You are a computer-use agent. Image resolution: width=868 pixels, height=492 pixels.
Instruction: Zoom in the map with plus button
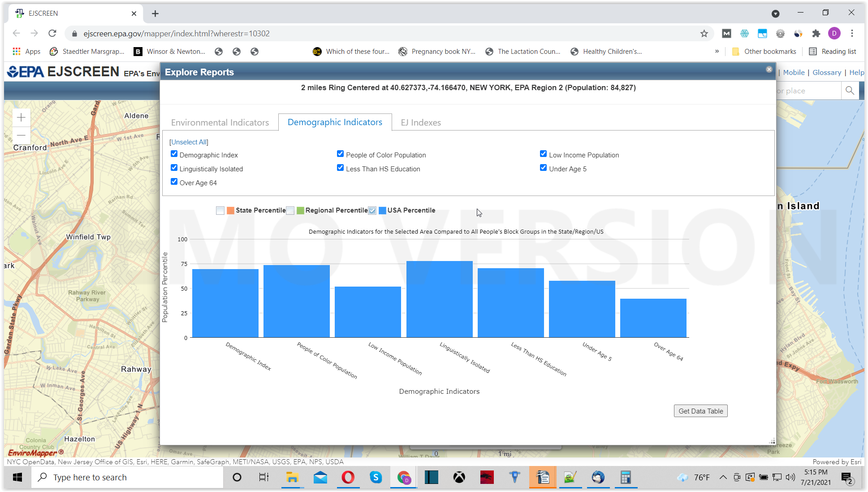coord(21,118)
